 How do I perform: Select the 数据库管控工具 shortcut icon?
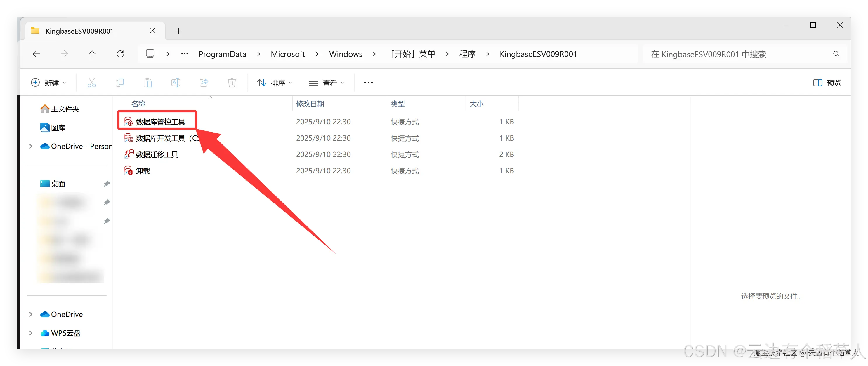coord(129,121)
